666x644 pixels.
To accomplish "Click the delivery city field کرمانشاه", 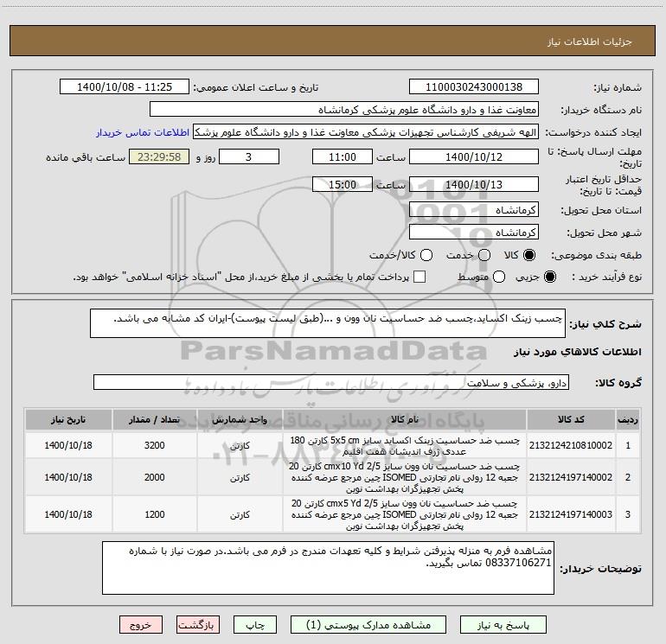I will point(474,233).
